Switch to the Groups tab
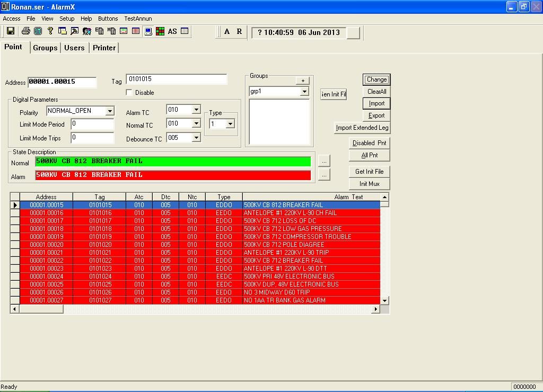The width and height of the screenshot is (543, 392). point(46,48)
